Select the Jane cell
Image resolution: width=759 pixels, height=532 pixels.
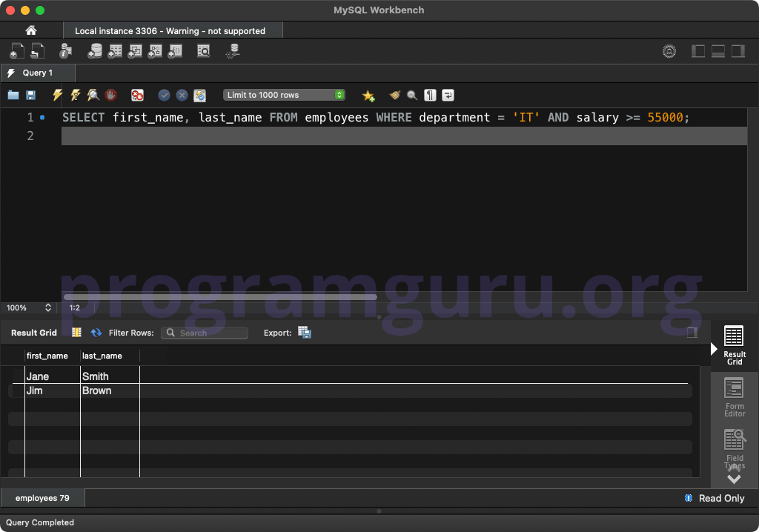[53, 376]
